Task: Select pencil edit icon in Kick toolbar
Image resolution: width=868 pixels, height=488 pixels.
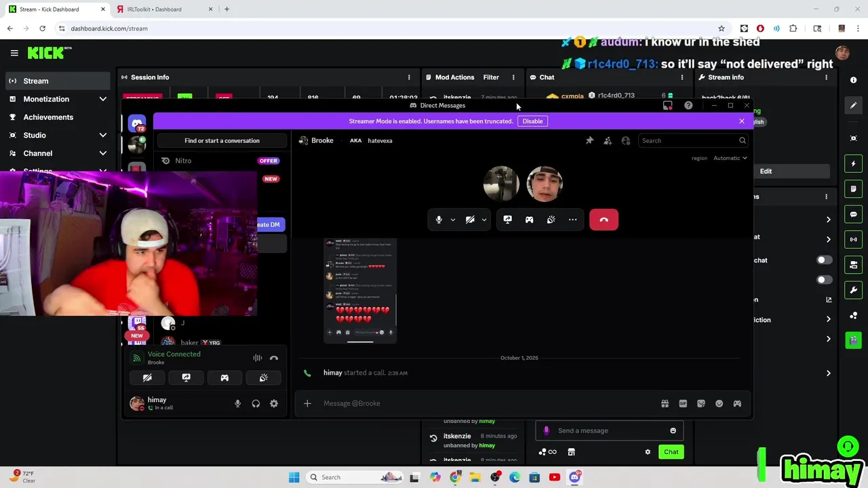Action: pyautogui.click(x=853, y=105)
